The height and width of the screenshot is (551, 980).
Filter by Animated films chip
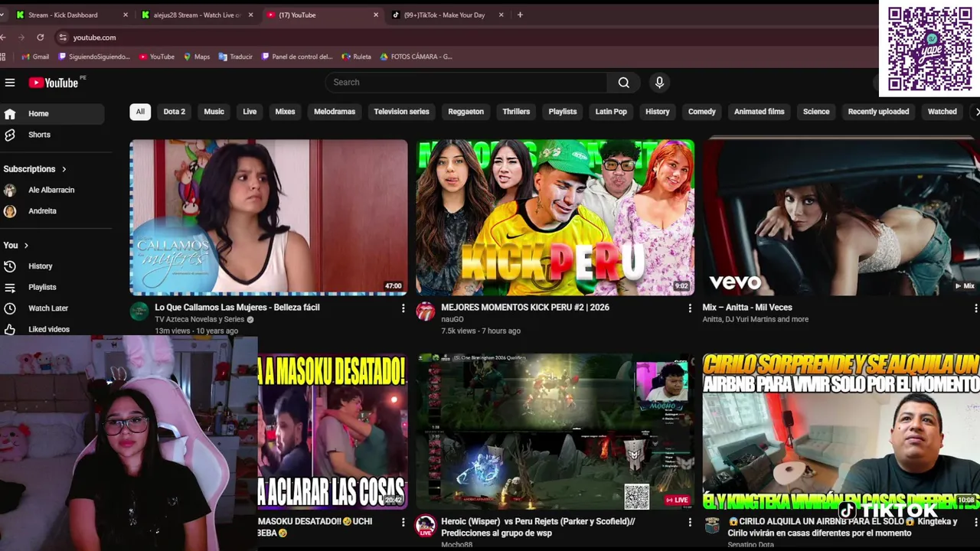pyautogui.click(x=759, y=112)
